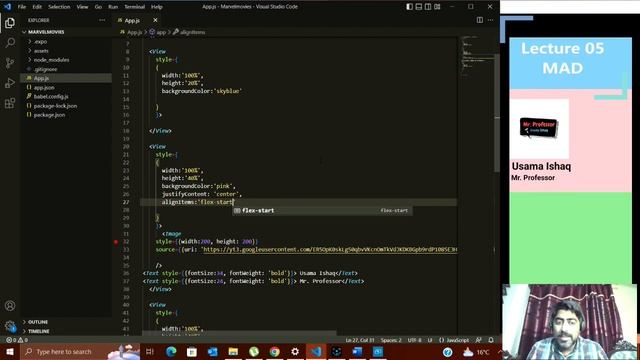Click Spaces: 2 indentation setting
Image resolution: width=640 pixels, height=360 pixels.
(x=391, y=340)
